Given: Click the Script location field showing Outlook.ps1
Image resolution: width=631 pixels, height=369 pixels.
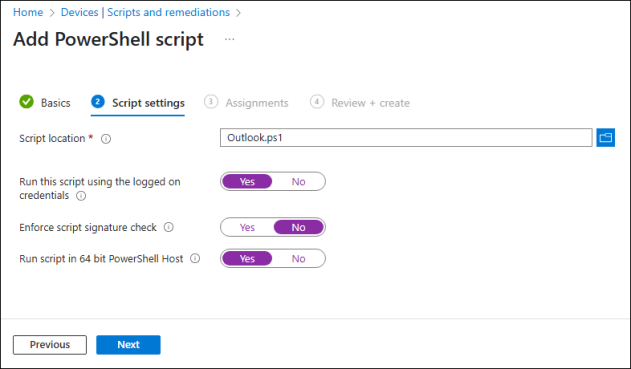Looking at the screenshot, I should click(406, 138).
